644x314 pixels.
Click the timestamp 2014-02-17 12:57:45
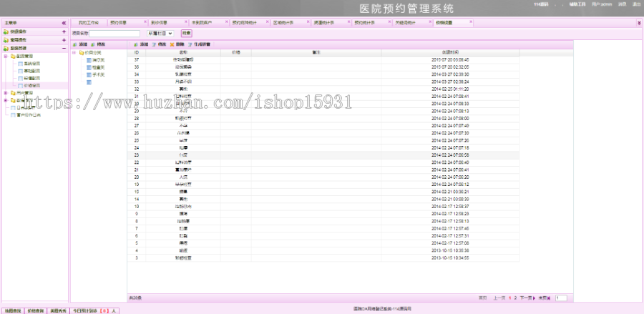click(x=450, y=228)
